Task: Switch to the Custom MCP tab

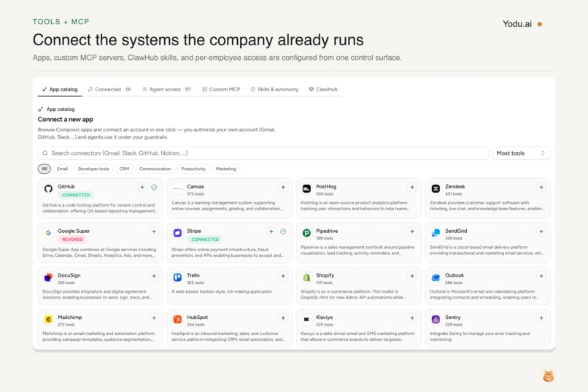Action: click(221, 89)
